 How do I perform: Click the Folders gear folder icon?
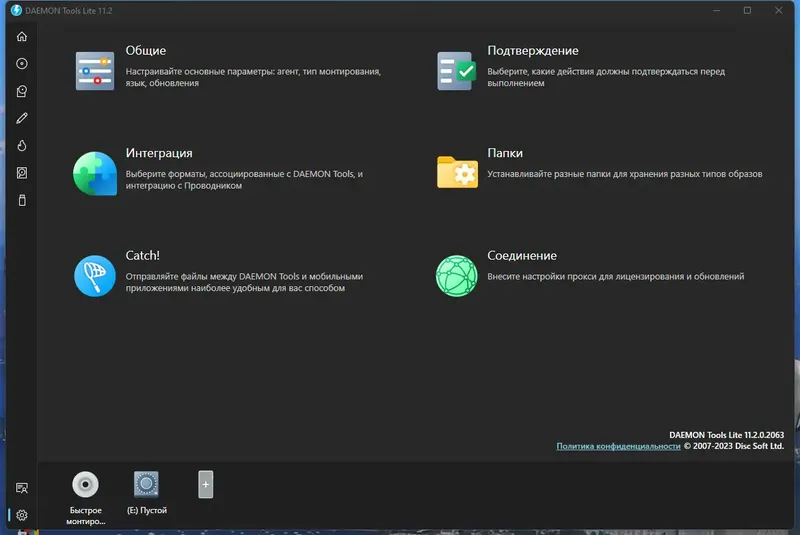coord(457,172)
